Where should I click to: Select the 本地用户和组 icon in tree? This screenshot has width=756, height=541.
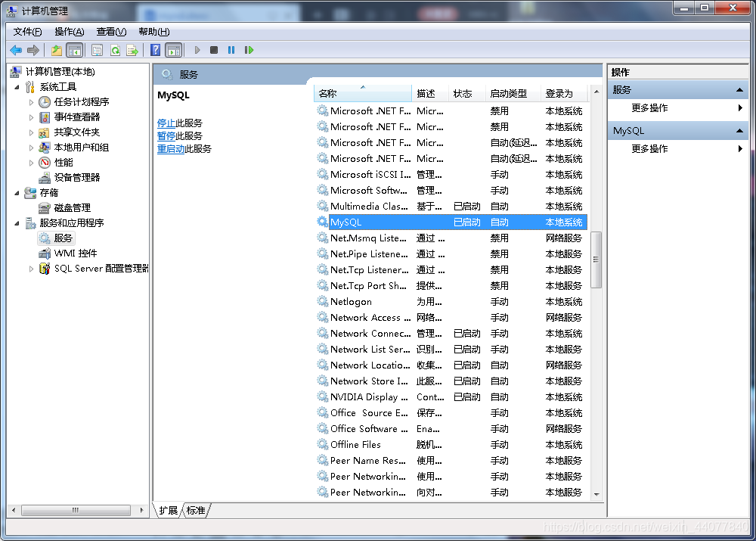pos(45,148)
